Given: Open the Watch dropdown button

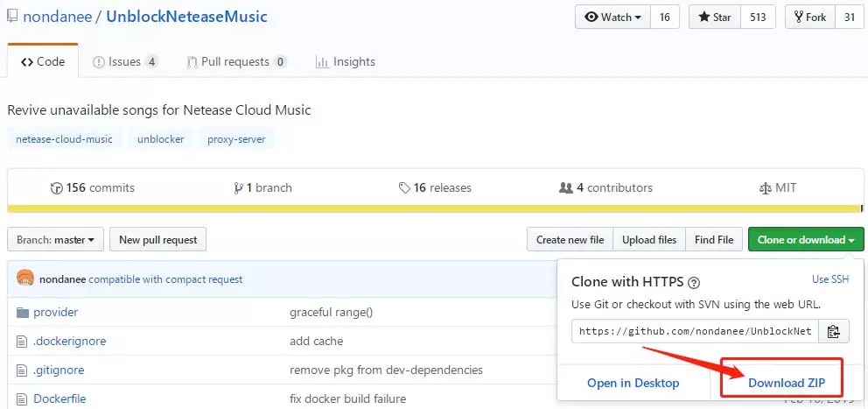Looking at the screenshot, I should point(612,18).
